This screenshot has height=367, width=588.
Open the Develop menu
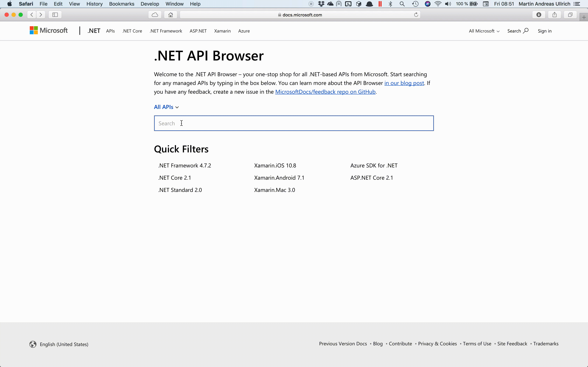pos(150,4)
